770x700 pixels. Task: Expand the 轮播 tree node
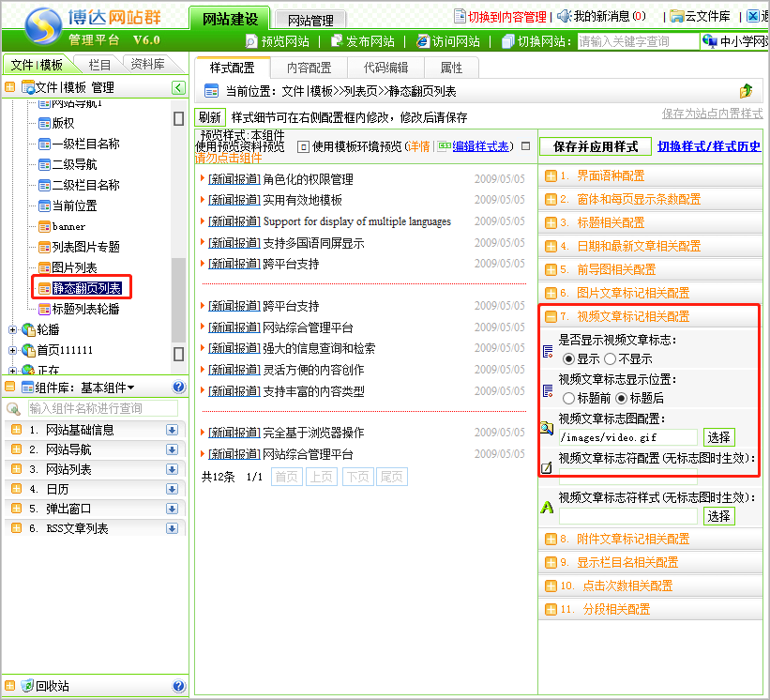(12, 329)
